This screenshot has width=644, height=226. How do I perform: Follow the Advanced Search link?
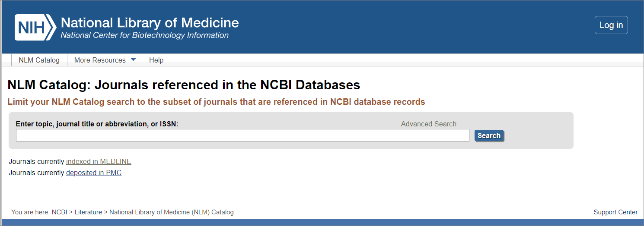[429, 124]
